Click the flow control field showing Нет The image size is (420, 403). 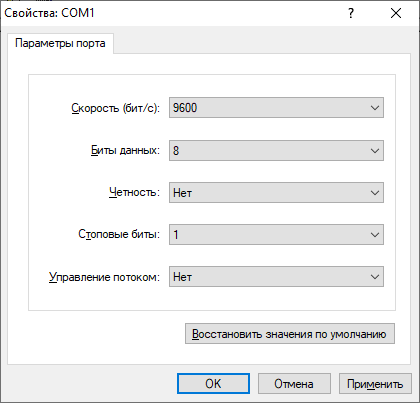pyautogui.click(x=276, y=277)
